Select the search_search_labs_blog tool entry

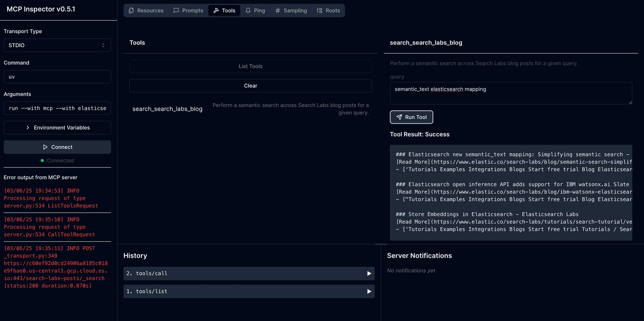click(167, 109)
